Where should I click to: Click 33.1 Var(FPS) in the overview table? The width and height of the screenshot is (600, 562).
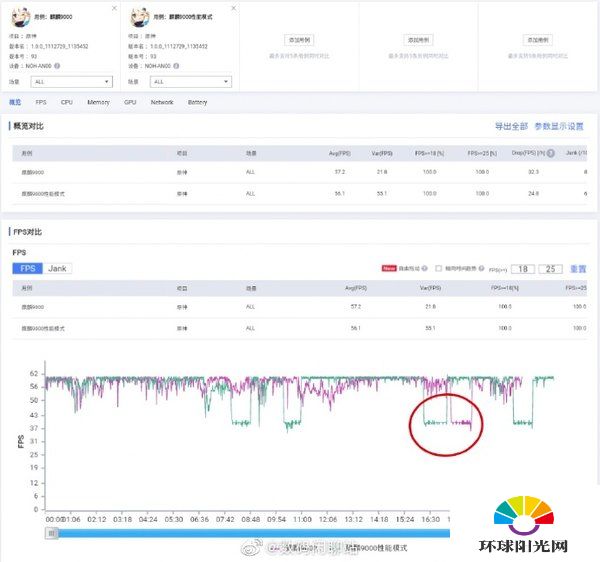(382, 194)
